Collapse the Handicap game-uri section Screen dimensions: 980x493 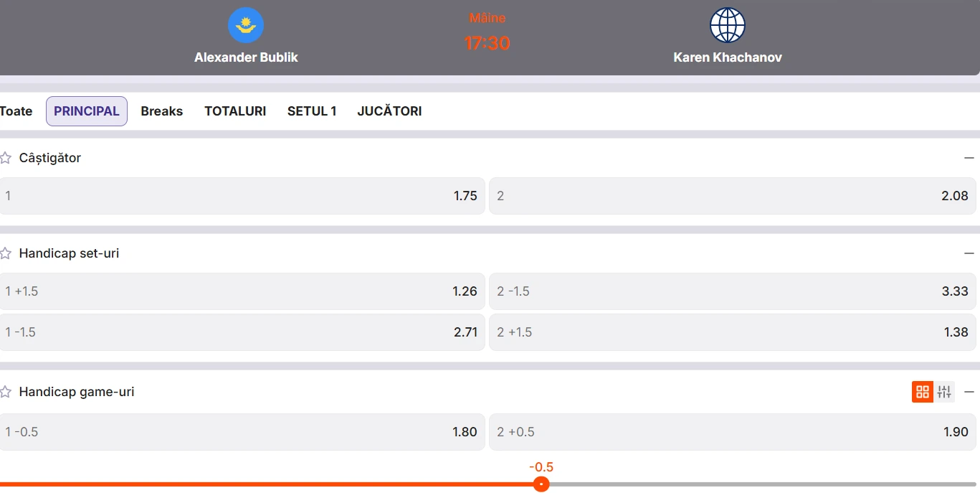point(969,392)
